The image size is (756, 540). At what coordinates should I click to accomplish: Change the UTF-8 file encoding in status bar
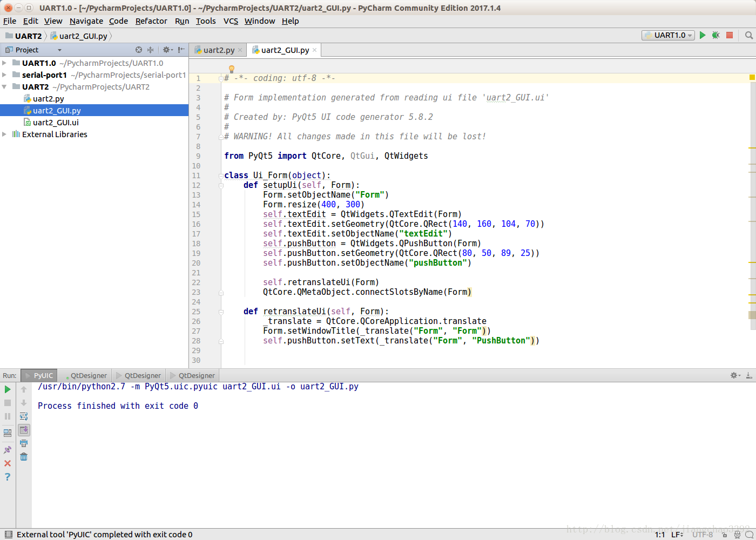click(x=703, y=535)
